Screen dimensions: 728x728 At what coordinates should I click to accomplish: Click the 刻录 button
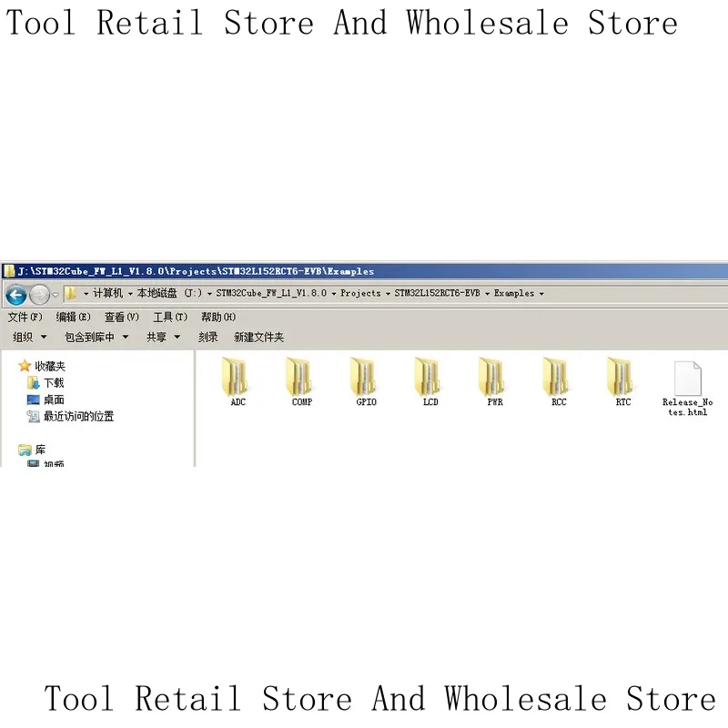click(208, 337)
